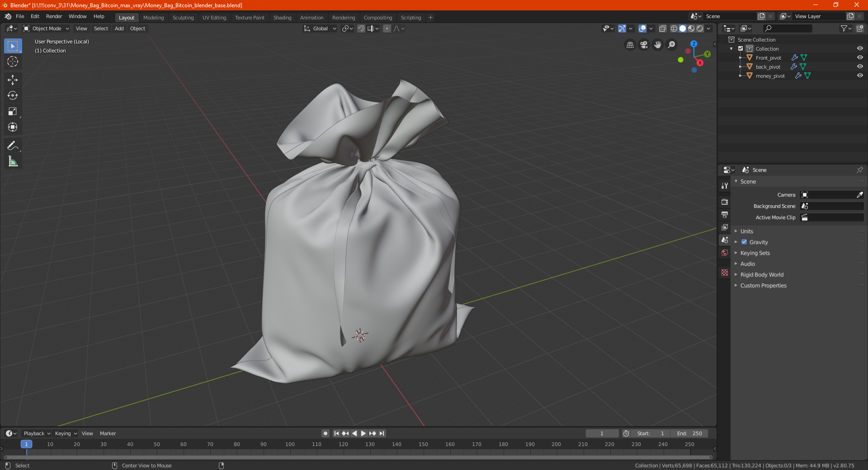The image size is (868, 470).
Task: Expand the Front_pivot tree item
Action: 740,57
